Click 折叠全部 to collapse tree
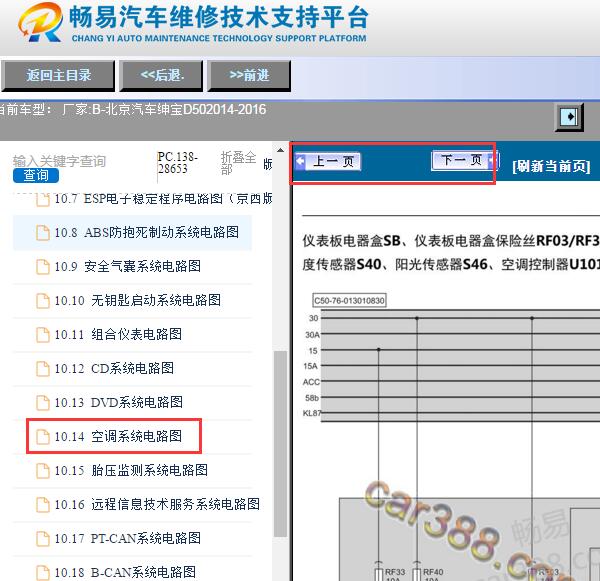Image resolution: width=600 pixels, height=581 pixels. [x=238, y=163]
